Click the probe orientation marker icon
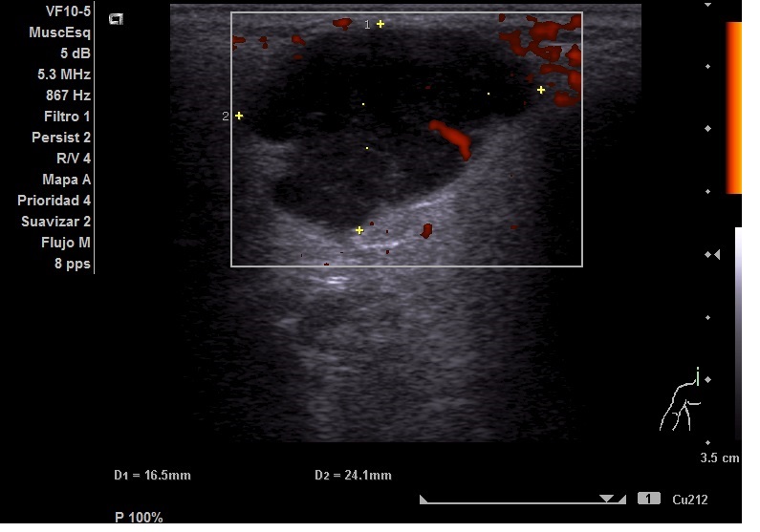This screenshot has width=760, height=532. [116, 19]
